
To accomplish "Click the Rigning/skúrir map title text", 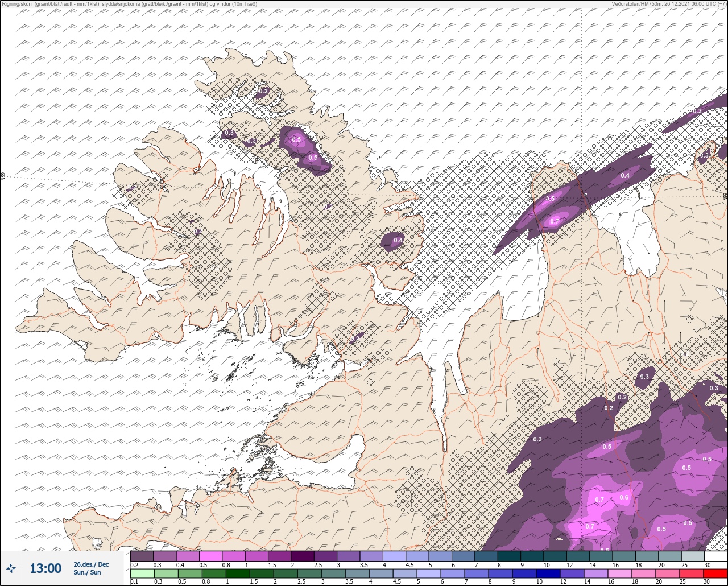I will pyautogui.click(x=129, y=3).
